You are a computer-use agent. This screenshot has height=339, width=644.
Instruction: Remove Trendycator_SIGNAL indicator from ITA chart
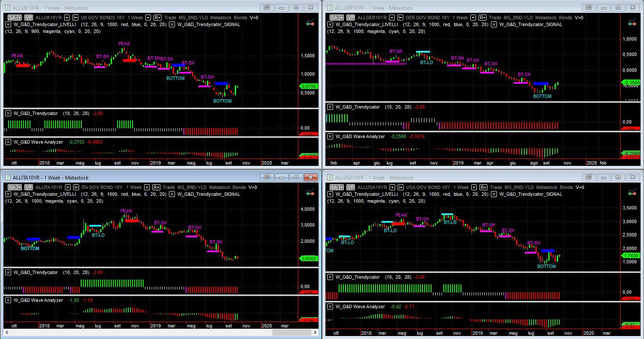coord(172,194)
